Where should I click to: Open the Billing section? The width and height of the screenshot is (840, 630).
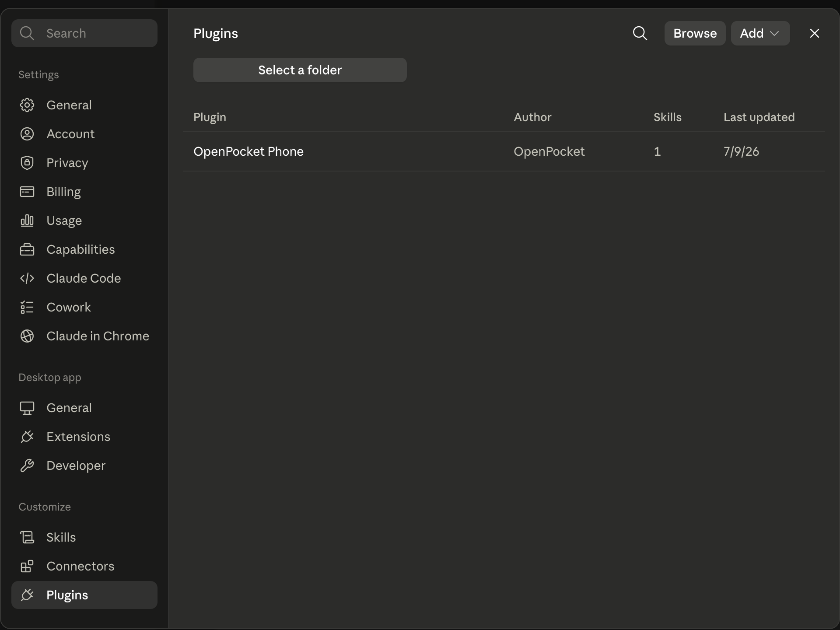84,192
